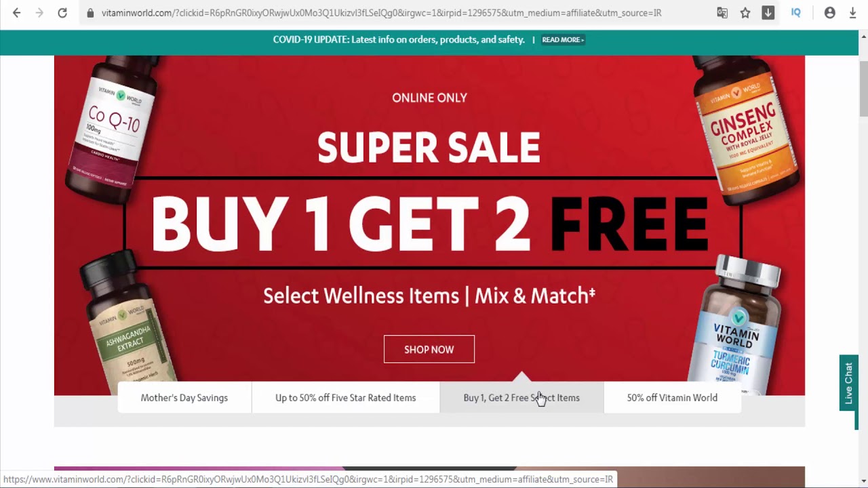This screenshot has width=868, height=488.
Task: Click the download extension icon
Action: (x=768, y=13)
